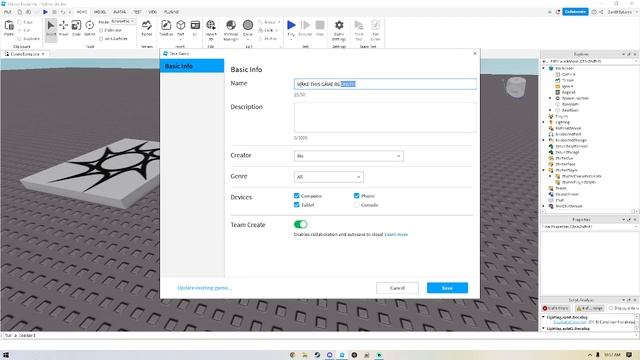Switch to the VIEW ribbon tab
The width and height of the screenshot is (640, 360).
152,12
